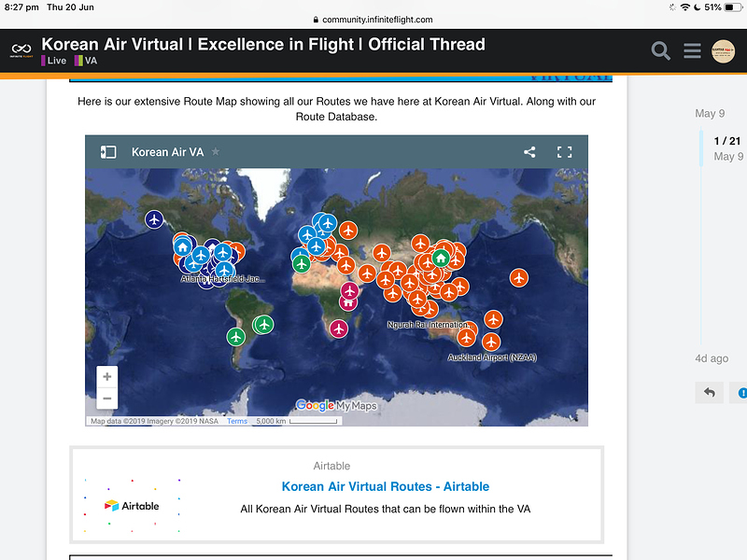The width and height of the screenshot is (747, 560).
Task: Tap the URL bar community.infiniteflight.com
Action: coord(373,20)
